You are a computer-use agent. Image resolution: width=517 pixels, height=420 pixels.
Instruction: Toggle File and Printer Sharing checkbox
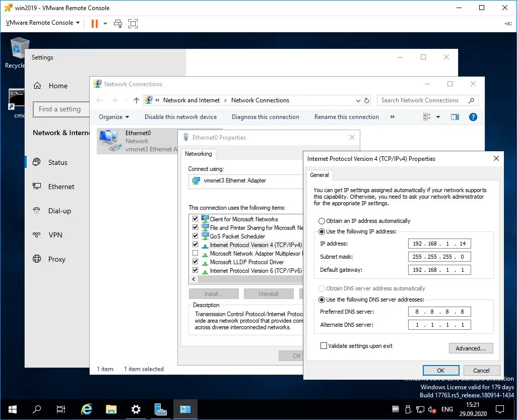[x=195, y=227]
